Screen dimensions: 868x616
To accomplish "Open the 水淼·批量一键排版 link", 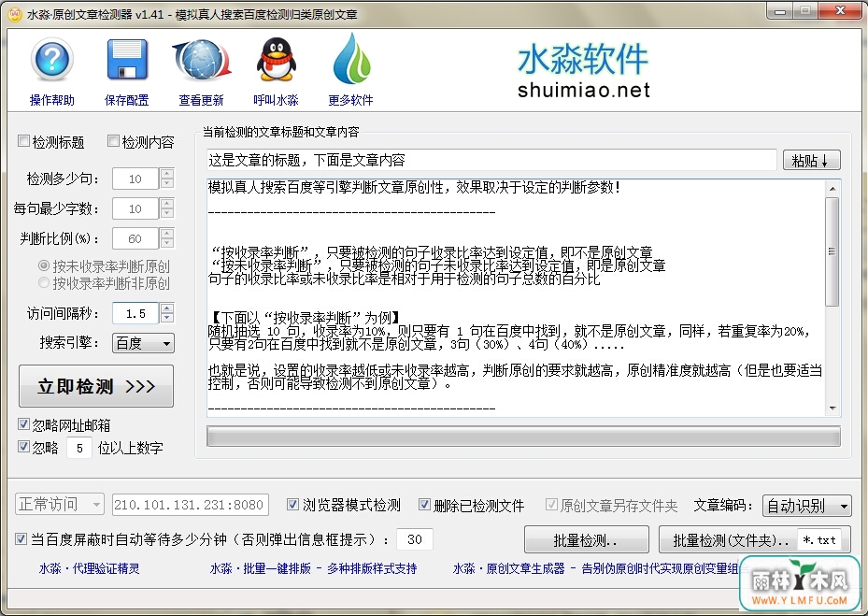I will [313, 568].
